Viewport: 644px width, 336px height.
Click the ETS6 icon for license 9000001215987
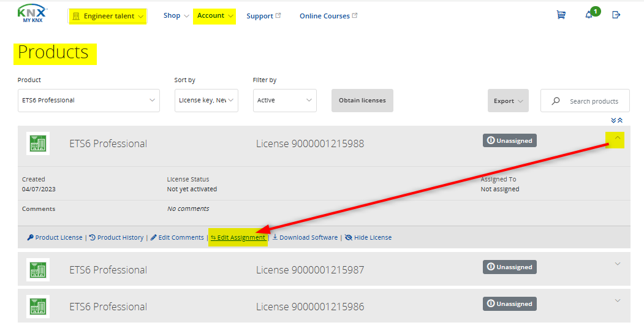38,270
